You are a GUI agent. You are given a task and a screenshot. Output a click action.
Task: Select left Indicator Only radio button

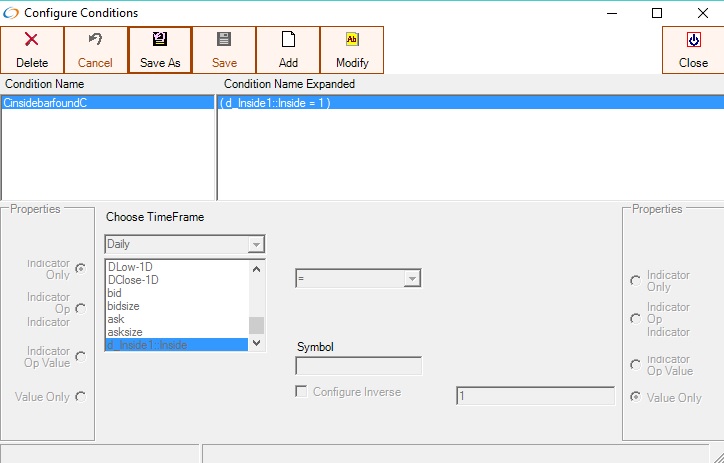pos(80,269)
